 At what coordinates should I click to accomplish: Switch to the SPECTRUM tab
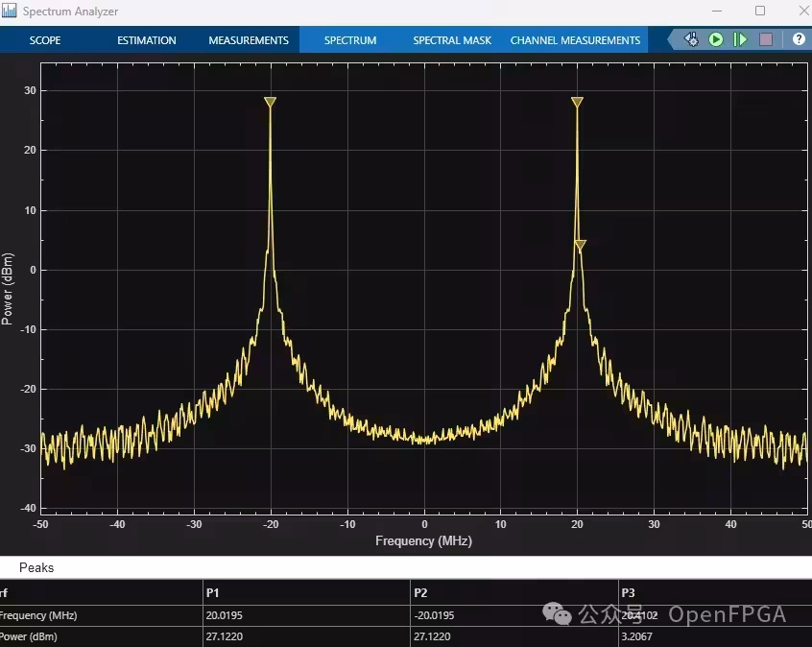click(x=350, y=40)
